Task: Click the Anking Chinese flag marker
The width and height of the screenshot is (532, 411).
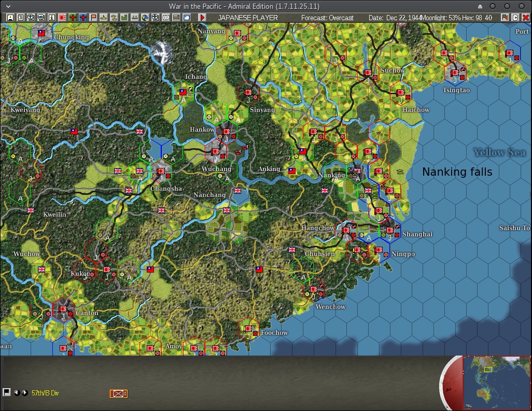Action: click(x=292, y=171)
